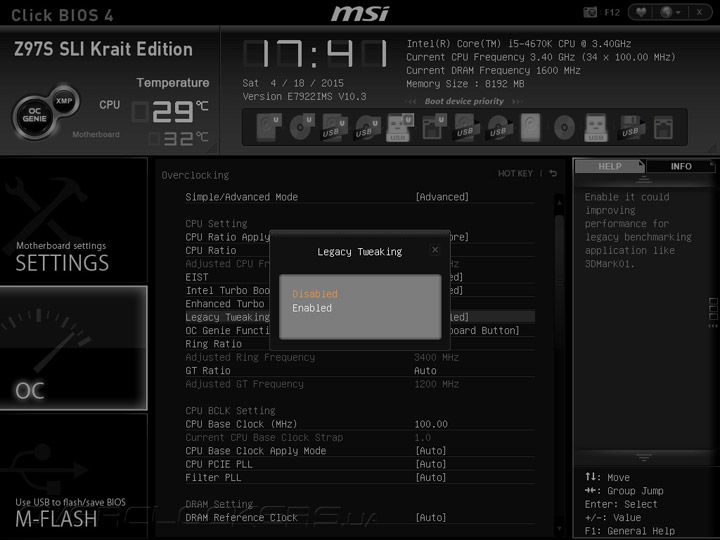Image resolution: width=720 pixels, height=540 pixels.
Task: Click the scrollbar down arrow of the settings list
Action: [x=559, y=529]
